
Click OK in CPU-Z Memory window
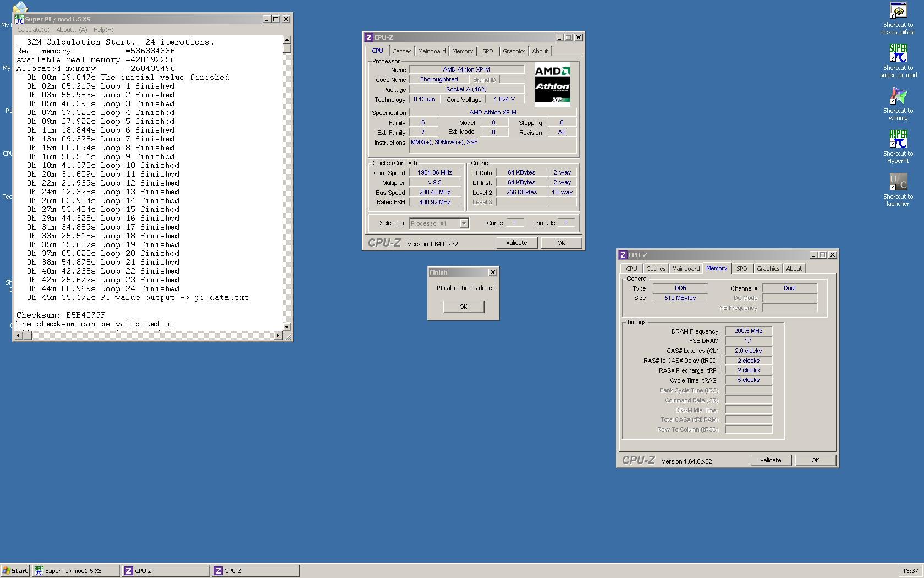pyautogui.click(x=815, y=460)
